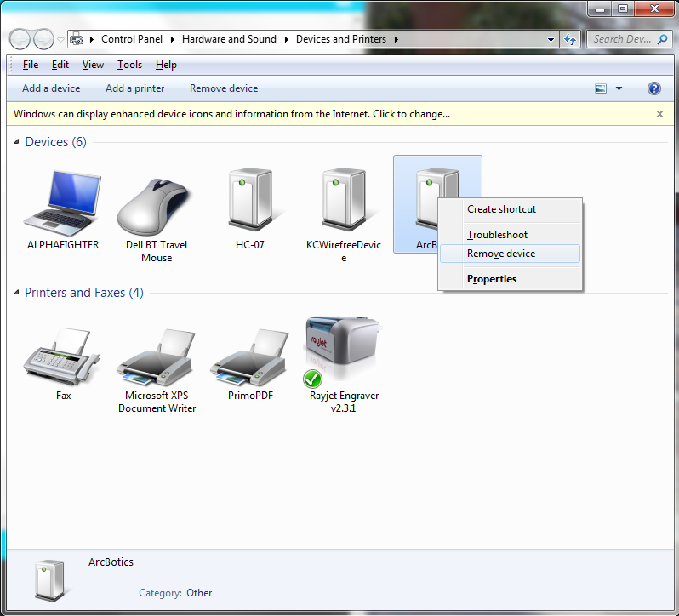Screen dimensions: 679x616
Task: Click the address bar printer icon
Action: 77,39
